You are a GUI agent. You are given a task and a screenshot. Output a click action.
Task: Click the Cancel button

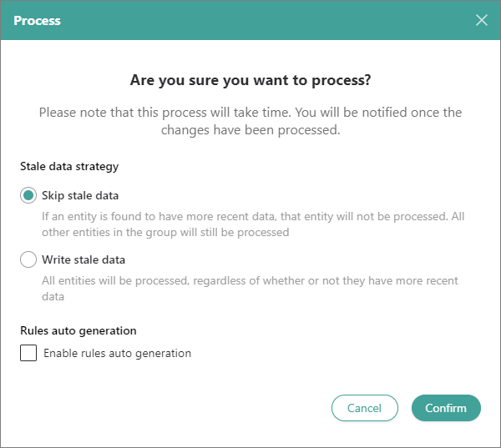point(364,408)
